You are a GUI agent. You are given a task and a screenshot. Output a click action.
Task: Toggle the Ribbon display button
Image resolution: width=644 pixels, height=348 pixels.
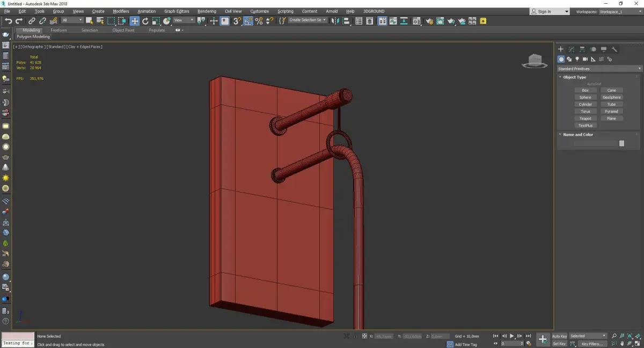click(383, 21)
